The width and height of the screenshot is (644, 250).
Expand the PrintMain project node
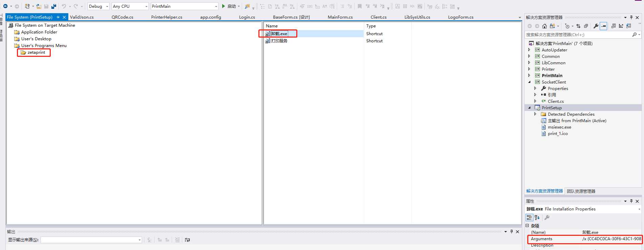pyautogui.click(x=529, y=75)
